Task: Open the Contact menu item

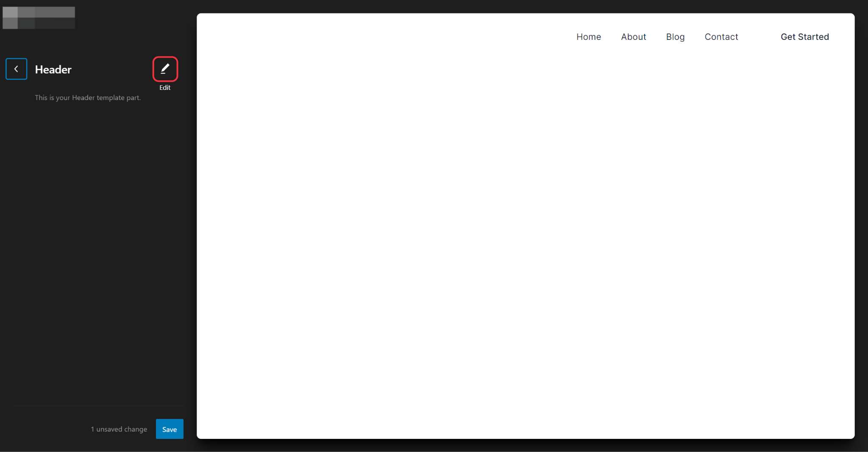Action: [721, 37]
